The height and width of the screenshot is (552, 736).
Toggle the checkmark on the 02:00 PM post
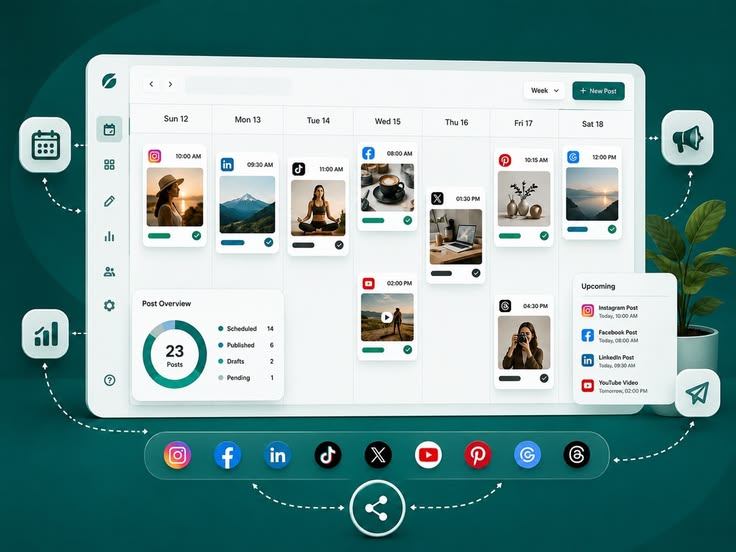(x=407, y=350)
